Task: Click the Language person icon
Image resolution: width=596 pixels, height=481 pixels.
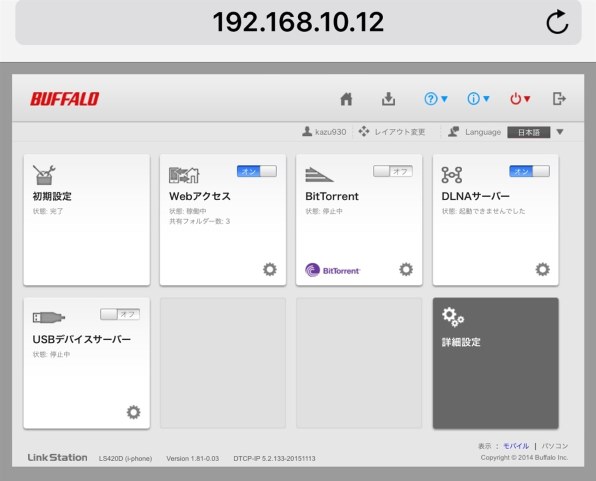Action: (x=453, y=132)
